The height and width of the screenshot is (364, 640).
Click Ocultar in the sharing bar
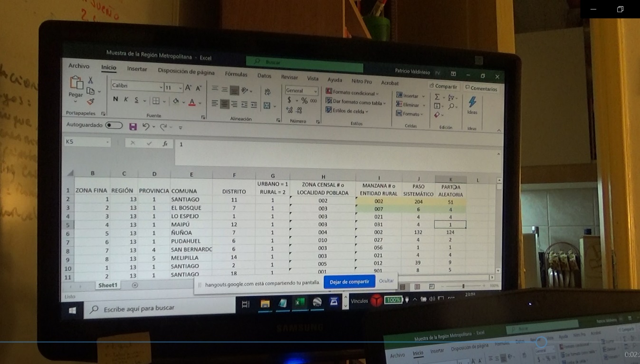pos(386,281)
